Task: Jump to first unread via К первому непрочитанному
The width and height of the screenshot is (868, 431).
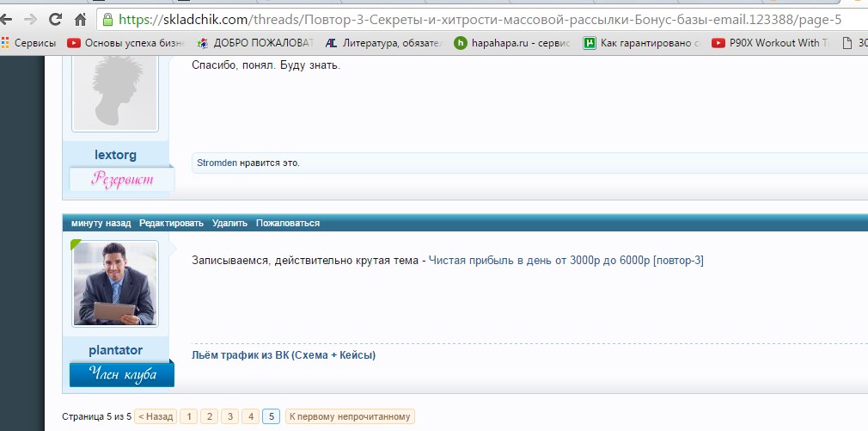Action: [x=350, y=416]
